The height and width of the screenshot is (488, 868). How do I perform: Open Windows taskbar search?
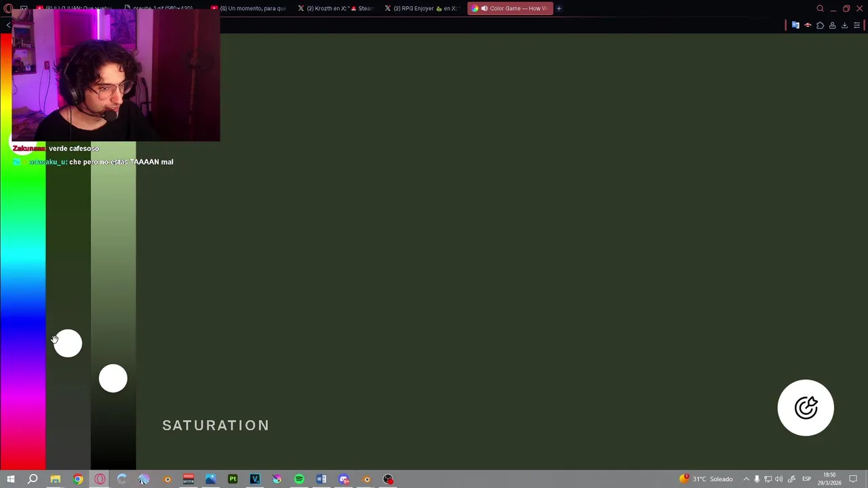[33, 479]
